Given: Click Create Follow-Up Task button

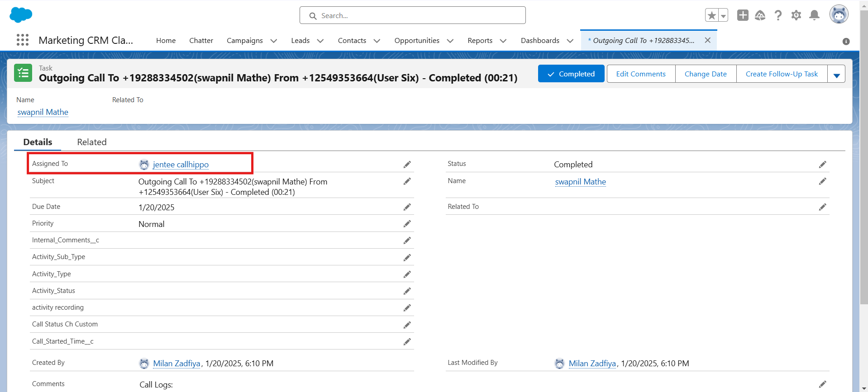Looking at the screenshot, I should 782,74.
